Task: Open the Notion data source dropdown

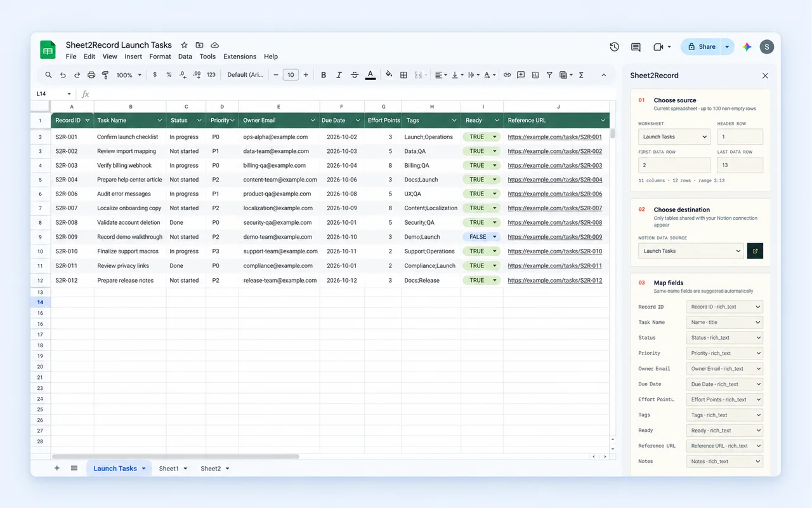Action: pyautogui.click(x=691, y=251)
